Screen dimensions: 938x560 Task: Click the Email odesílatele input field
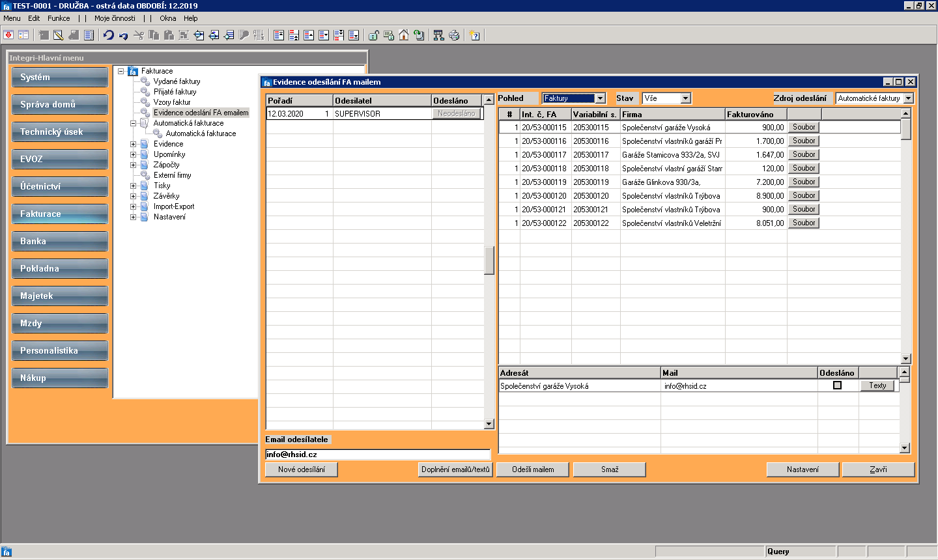click(378, 455)
